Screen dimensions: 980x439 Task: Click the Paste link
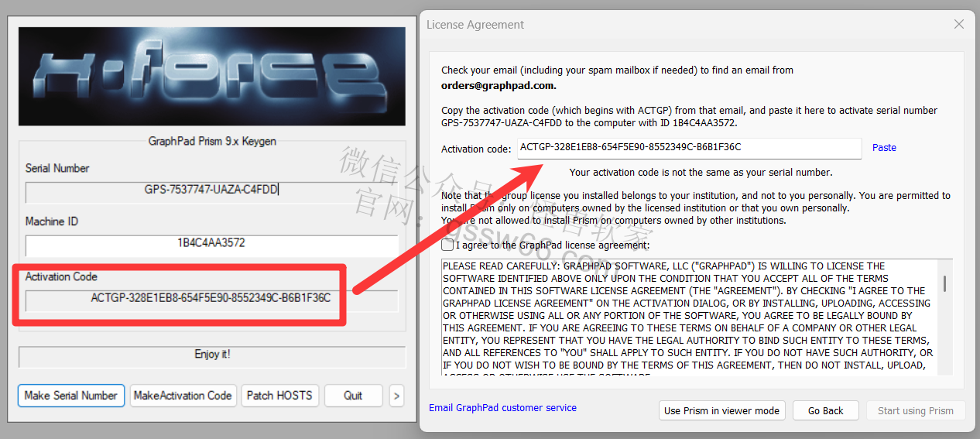[x=884, y=148]
